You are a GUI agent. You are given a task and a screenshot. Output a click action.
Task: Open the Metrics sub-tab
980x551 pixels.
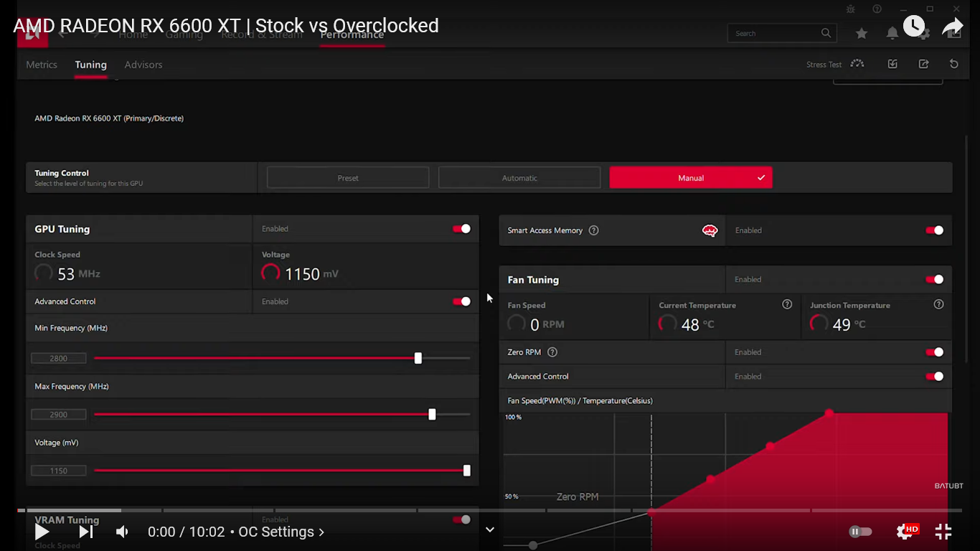42,65
